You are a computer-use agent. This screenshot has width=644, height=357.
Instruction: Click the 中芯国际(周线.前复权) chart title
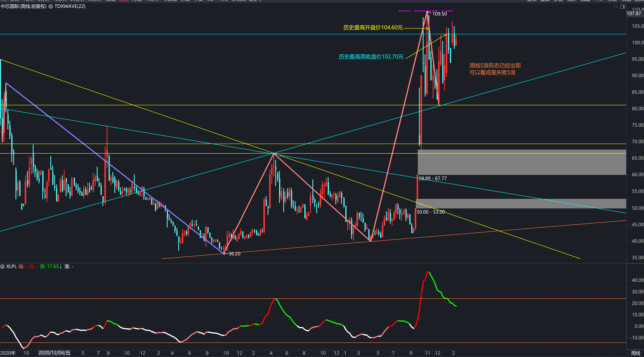coord(24,7)
